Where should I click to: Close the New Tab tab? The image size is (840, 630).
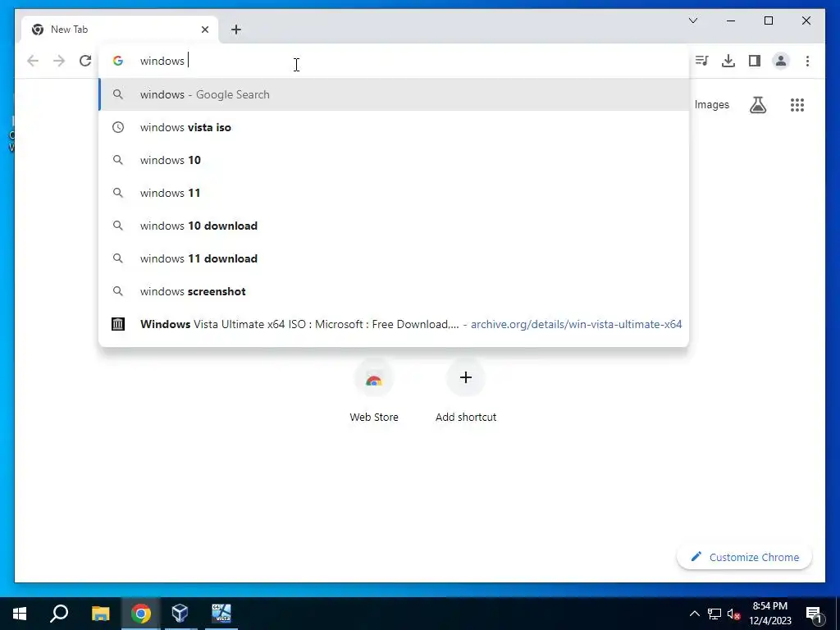(x=204, y=30)
